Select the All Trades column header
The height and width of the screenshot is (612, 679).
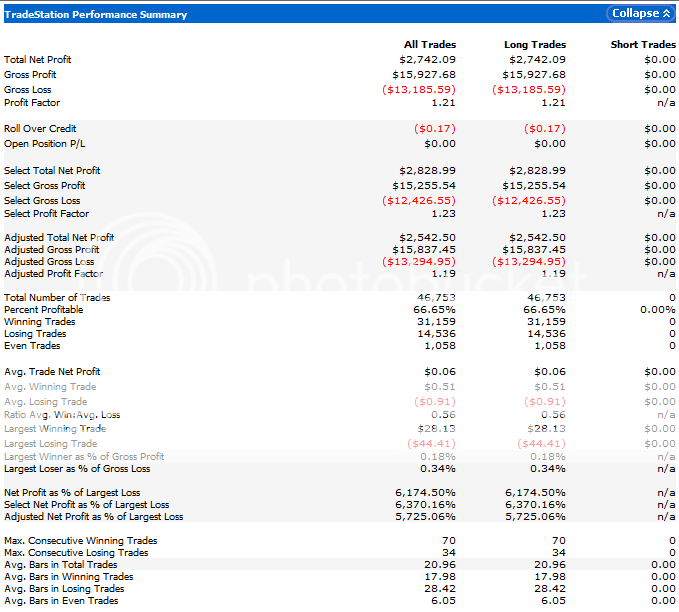(429, 45)
